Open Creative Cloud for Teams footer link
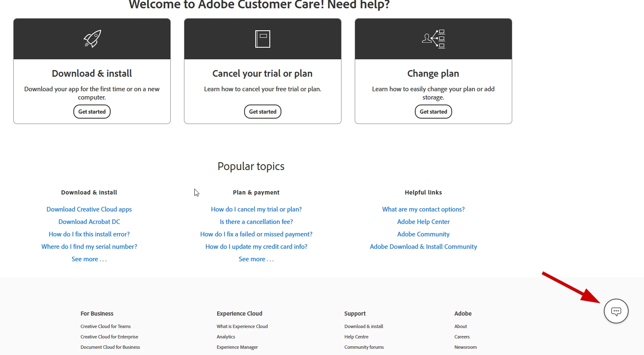Screen dimensions: 644x355 coord(106,326)
